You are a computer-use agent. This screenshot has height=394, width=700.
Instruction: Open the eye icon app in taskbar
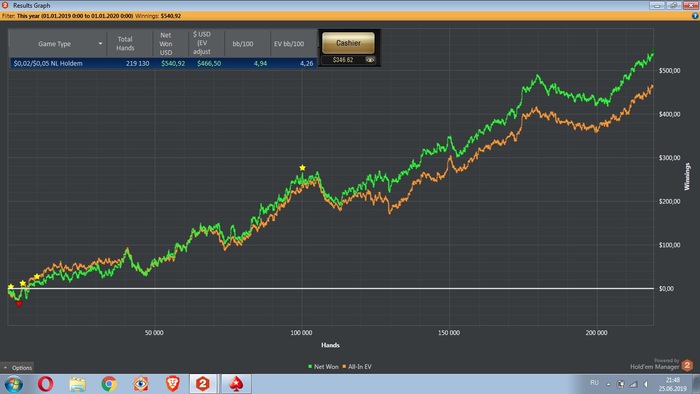pyautogui.click(x=141, y=384)
